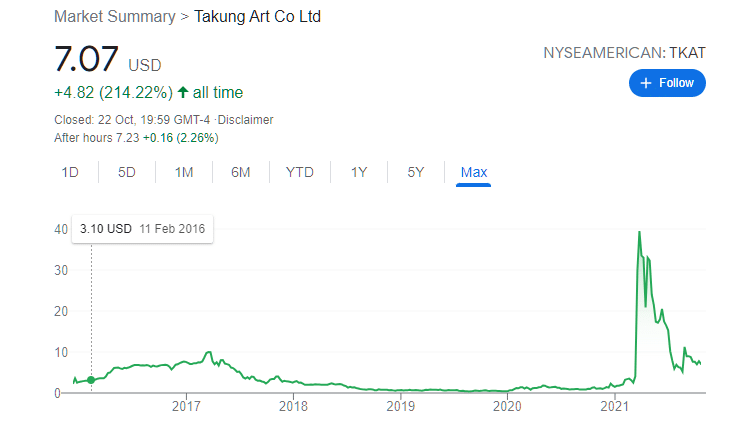Click the 2019 label on x-axis

click(x=400, y=407)
